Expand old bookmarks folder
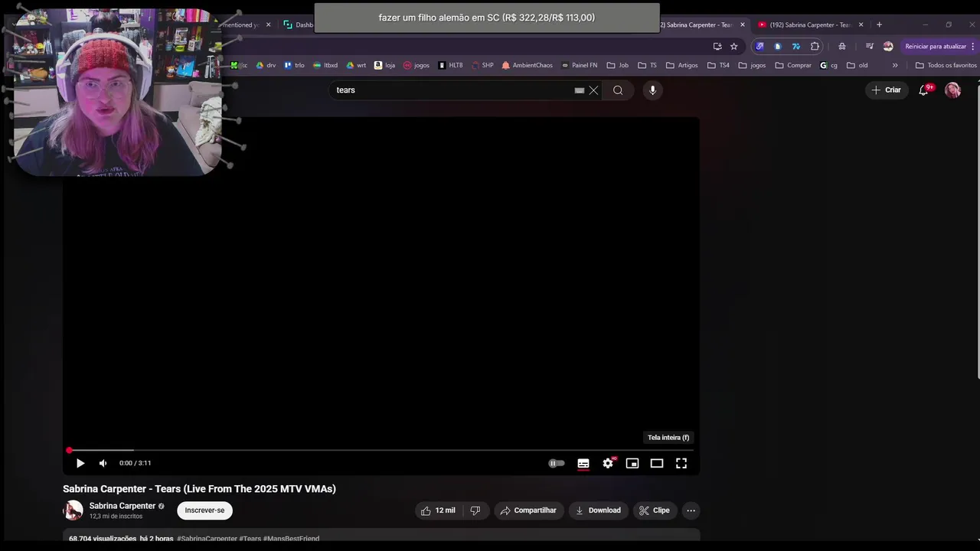Screen dimensions: 980x551 pos(857,65)
